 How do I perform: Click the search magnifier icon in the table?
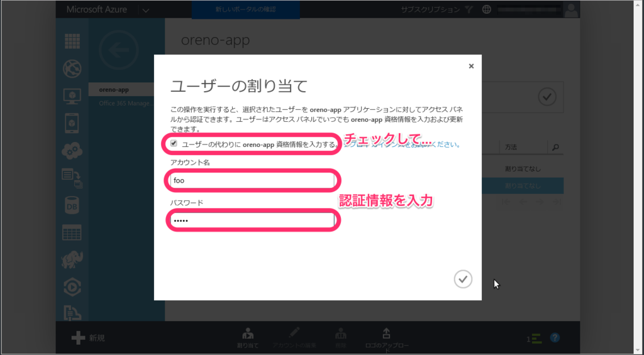pos(556,147)
